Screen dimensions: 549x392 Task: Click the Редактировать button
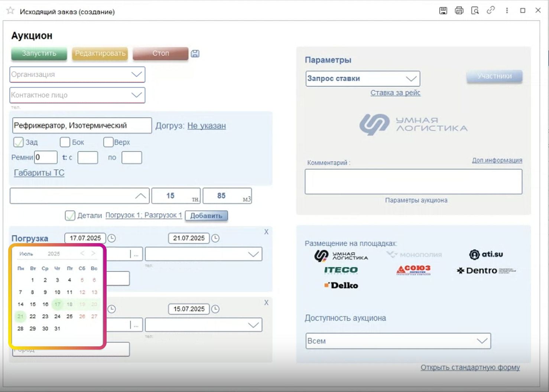(x=100, y=53)
